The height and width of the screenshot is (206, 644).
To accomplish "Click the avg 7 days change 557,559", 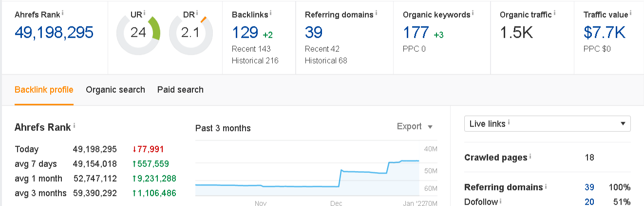I will point(151,164).
